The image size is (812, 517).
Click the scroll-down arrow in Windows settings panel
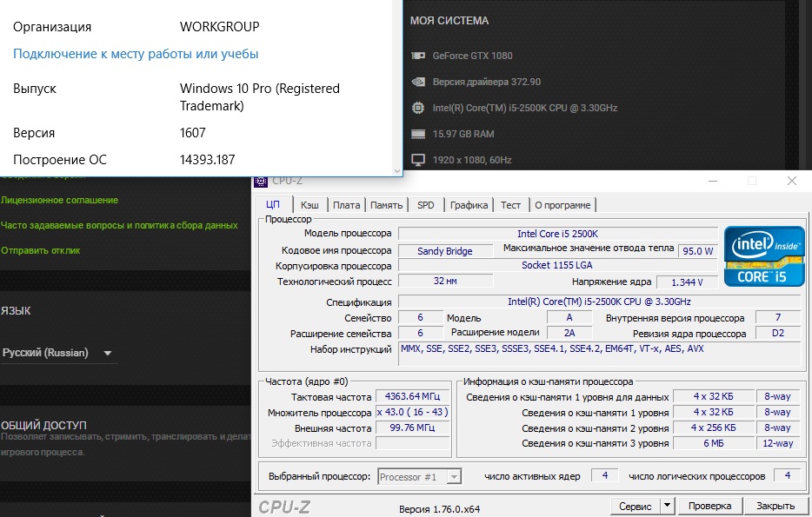396,170
